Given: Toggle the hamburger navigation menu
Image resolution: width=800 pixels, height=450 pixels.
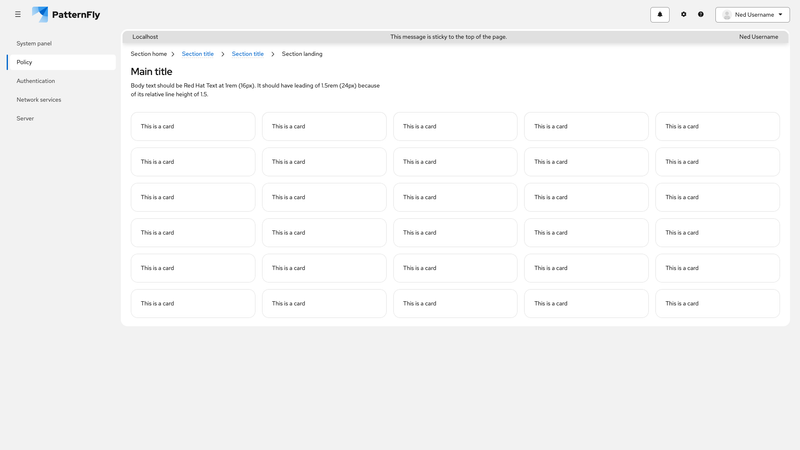Looking at the screenshot, I should click(18, 14).
